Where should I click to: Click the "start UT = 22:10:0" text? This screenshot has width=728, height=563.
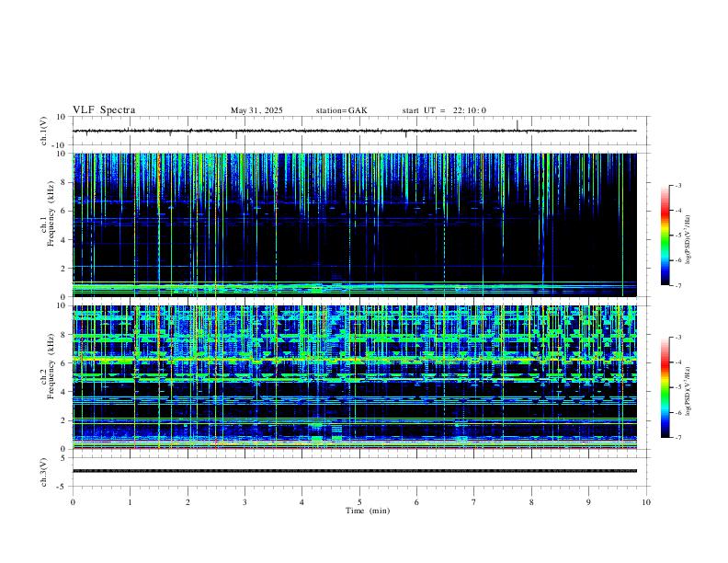tap(444, 110)
